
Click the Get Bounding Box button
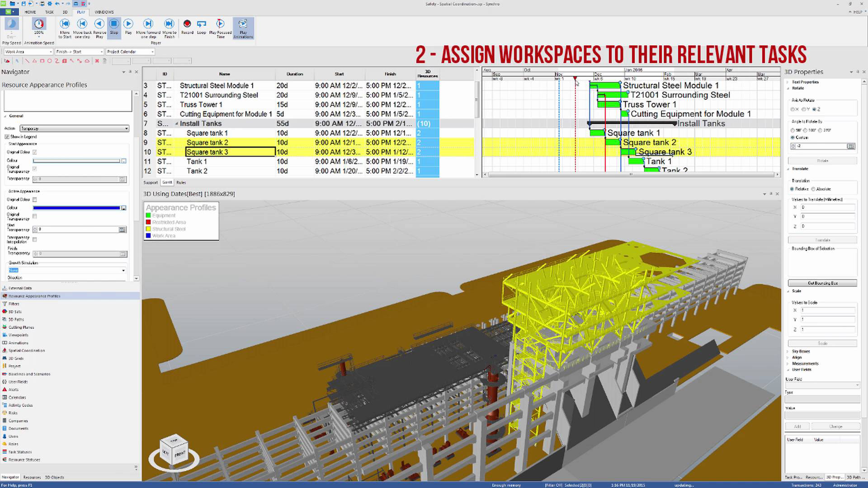click(822, 283)
